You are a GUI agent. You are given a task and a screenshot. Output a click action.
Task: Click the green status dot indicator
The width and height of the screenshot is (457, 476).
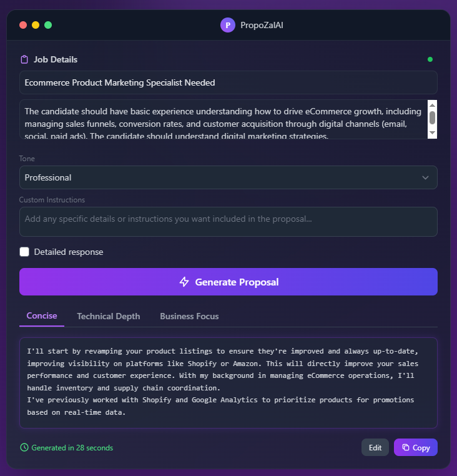click(430, 59)
